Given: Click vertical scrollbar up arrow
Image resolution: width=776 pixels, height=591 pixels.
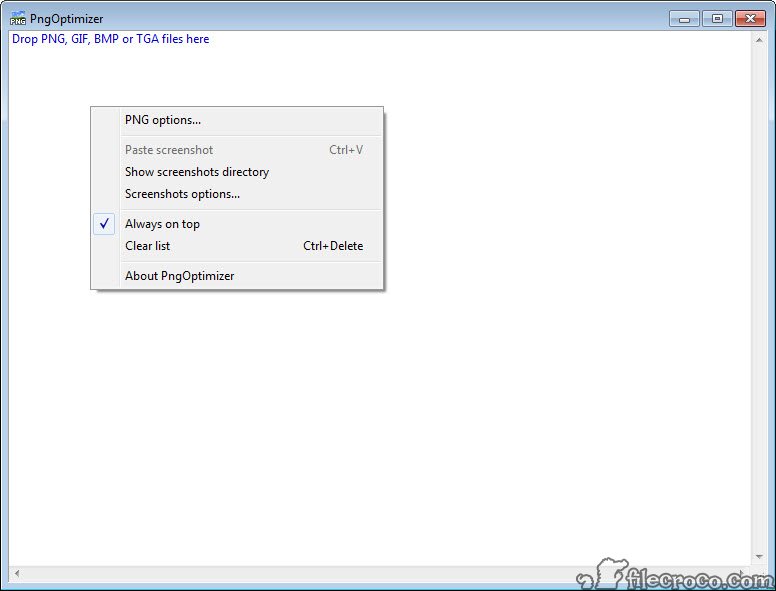Looking at the screenshot, I should 759,40.
